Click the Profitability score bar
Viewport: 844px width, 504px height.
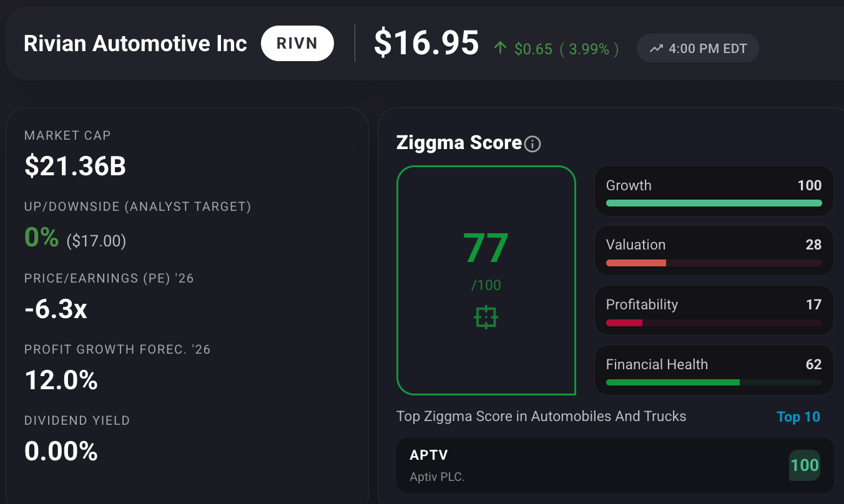[714, 322]
